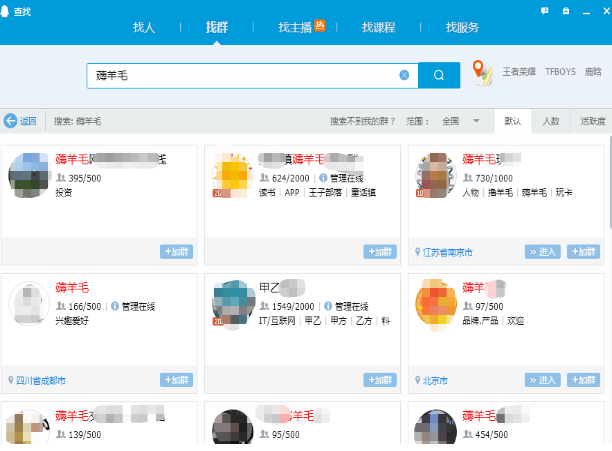Join the 730/1000 group

click(x=583, y=252)
